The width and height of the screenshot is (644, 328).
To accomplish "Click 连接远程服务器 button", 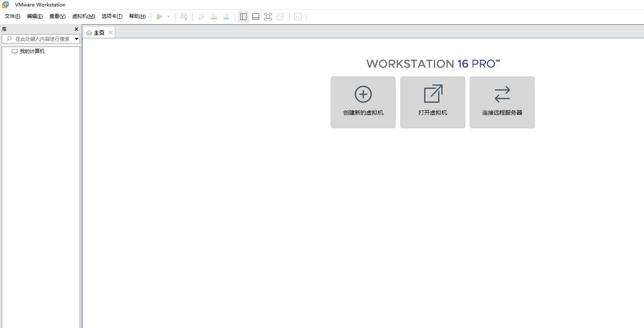I will (x=502, y=102).
